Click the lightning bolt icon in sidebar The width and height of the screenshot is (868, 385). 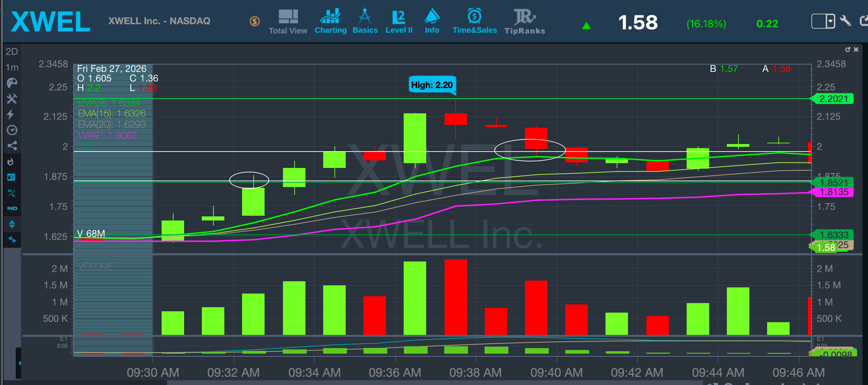[x=11, y=114]
